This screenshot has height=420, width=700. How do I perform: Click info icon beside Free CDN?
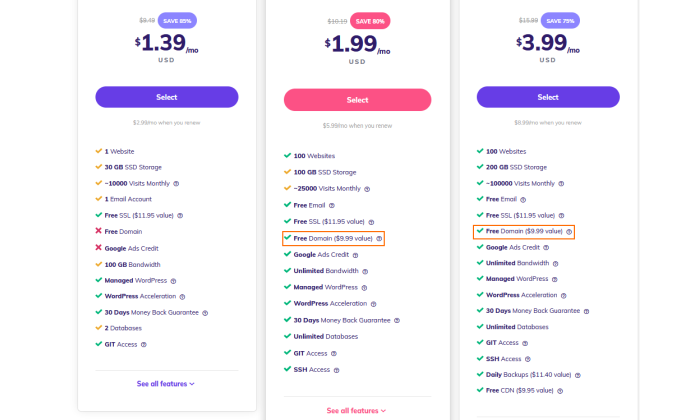(560, 391)
